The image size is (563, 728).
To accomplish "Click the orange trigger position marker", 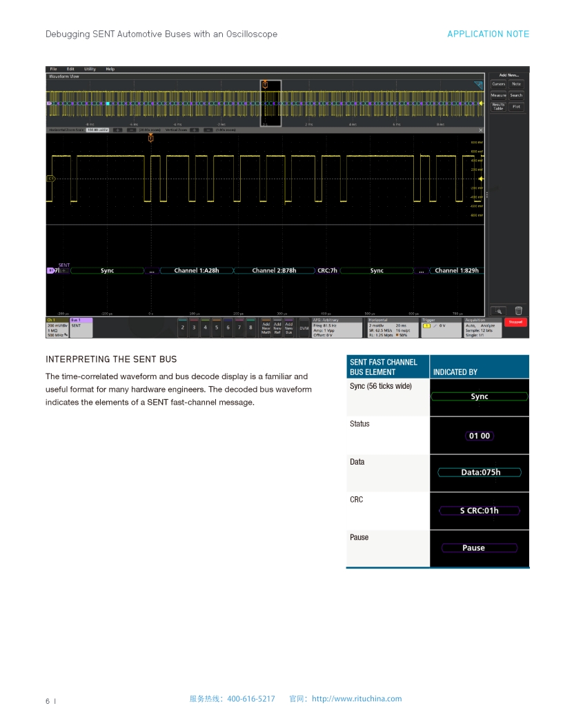I will coord(151,139).
